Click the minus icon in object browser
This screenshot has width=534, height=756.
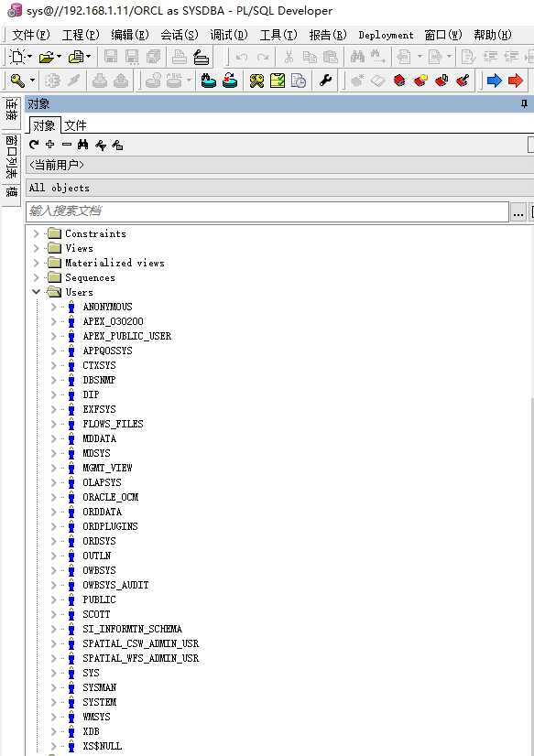(x=67, y=145)
